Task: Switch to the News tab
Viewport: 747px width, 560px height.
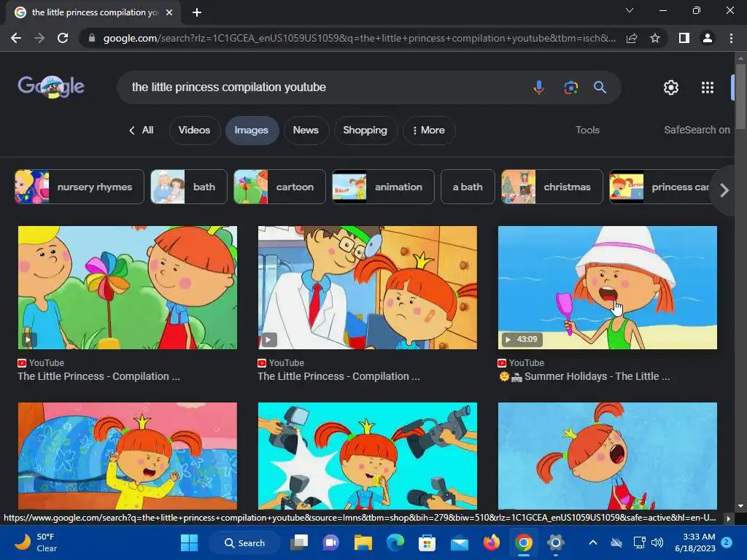Action: 306,130
